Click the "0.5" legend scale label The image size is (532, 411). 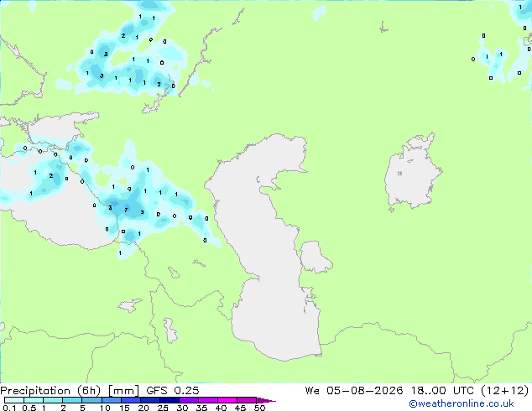[x=29, y=408]
